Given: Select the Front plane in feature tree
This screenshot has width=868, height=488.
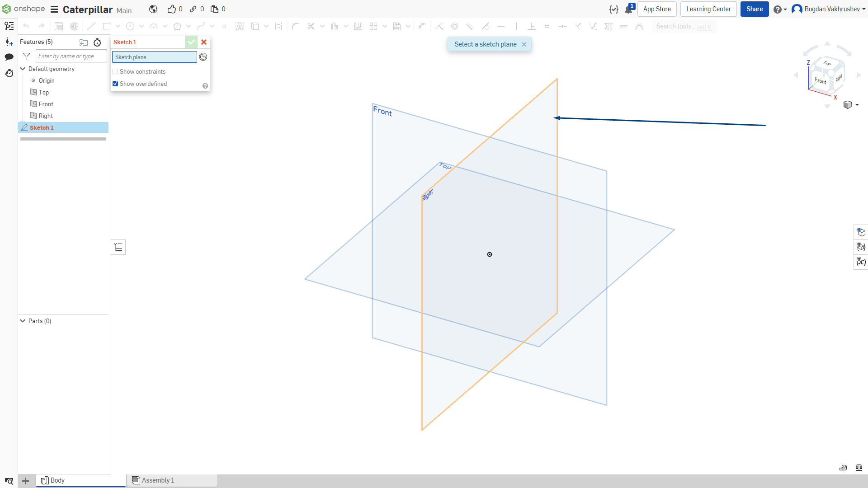Looking at the screenshot, I should 46,104.
